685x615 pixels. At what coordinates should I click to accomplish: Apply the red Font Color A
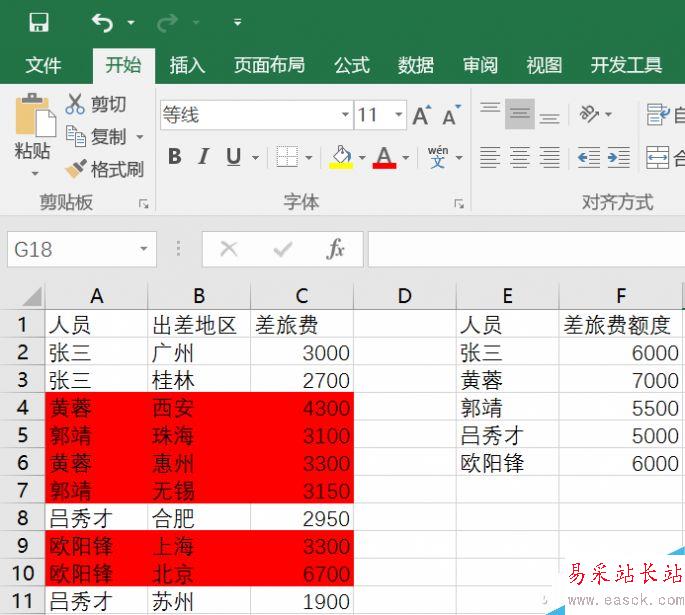(384, 157)
